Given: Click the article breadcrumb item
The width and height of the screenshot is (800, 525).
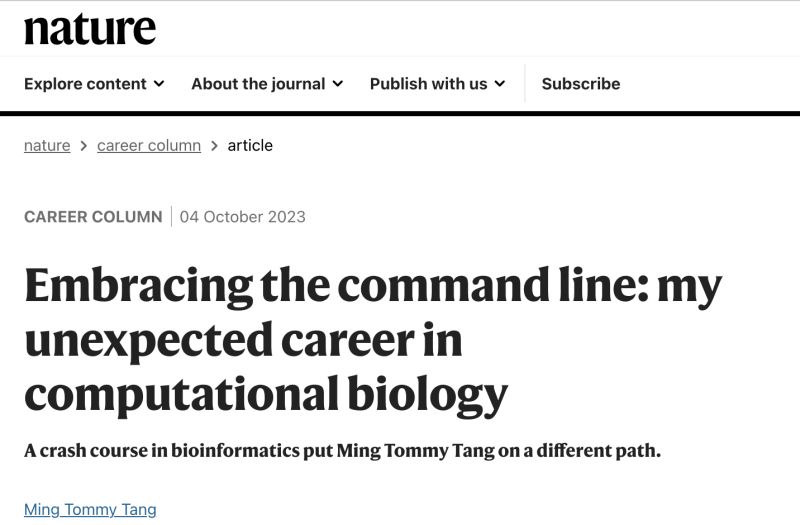Looking at the screenshot, I should click(x=250, y=146).
